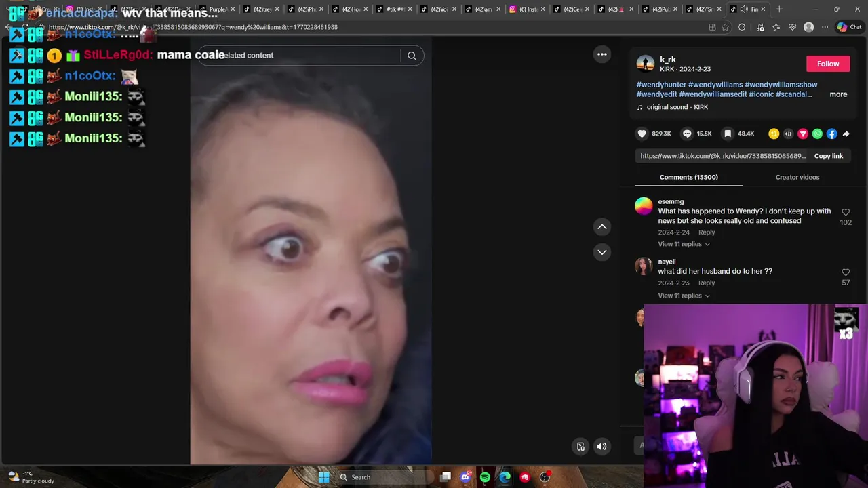This screenshot has height=488, width=868.
Task: Go to previous video with up arrow
Action: click(602, 226)
